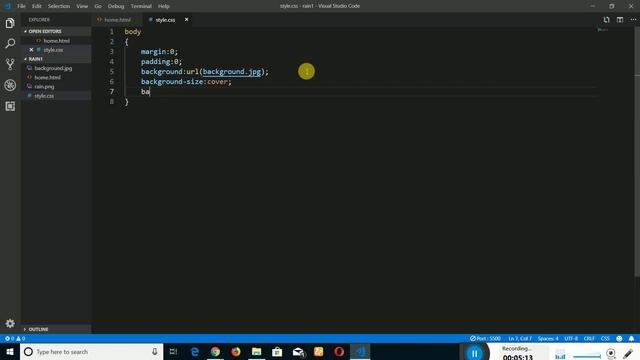
Task: Toggle the recorder webcam icon
Action: click(611, 353)
